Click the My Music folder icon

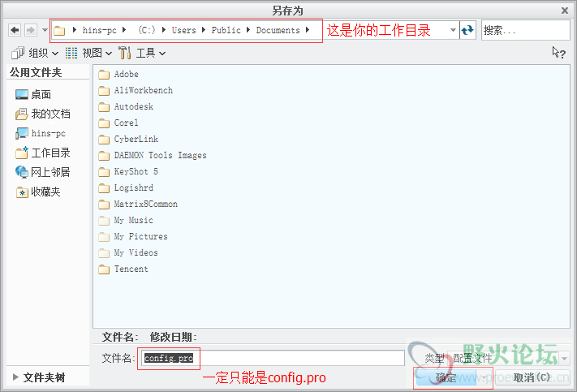pos(104,221)
